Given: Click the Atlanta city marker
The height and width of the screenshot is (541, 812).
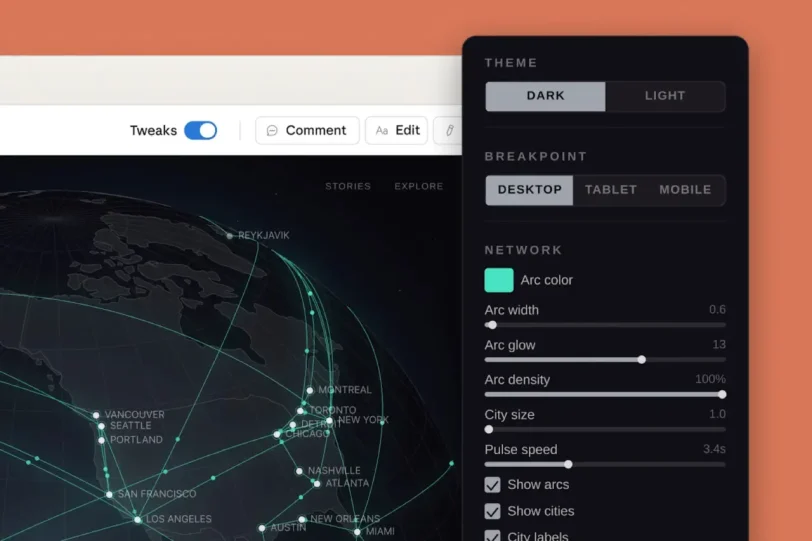Looking at the screenshot, I should [317, 484].
